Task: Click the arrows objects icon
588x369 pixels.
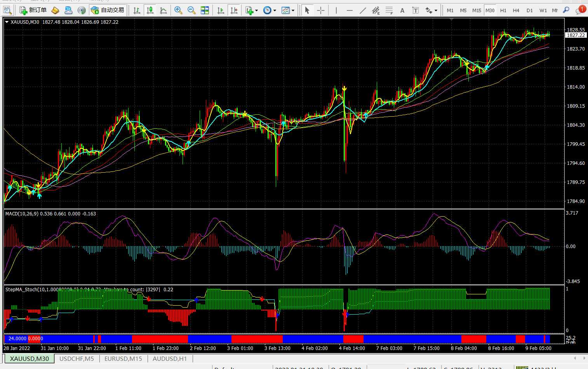Action: [x=428, y=10]
